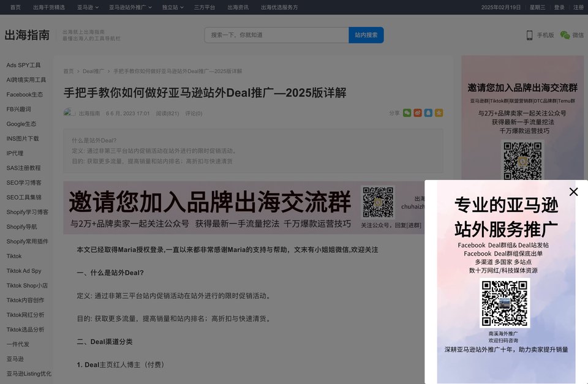Click the 首页 breadcrumb link
Screen dimensions: 588x384
pos(69,71)
